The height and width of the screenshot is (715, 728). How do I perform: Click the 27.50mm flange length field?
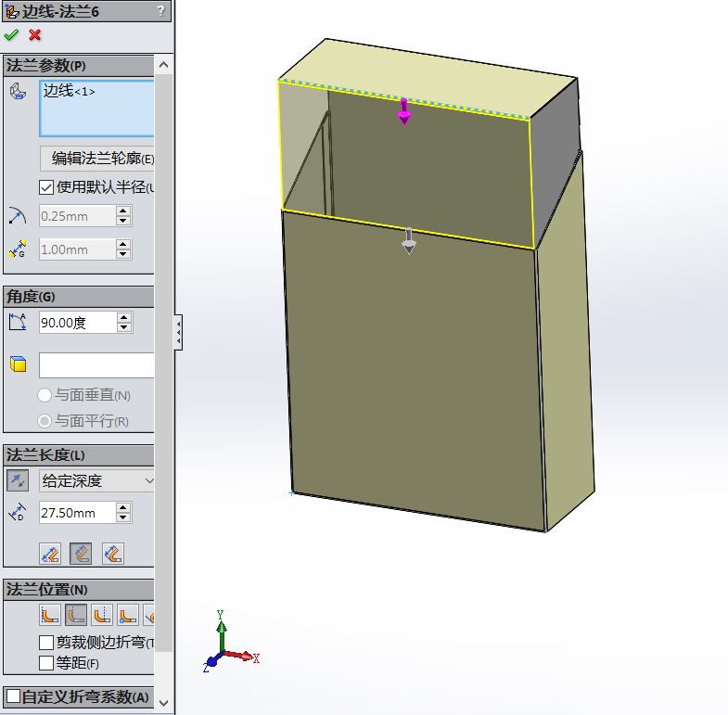coord(78,513)
